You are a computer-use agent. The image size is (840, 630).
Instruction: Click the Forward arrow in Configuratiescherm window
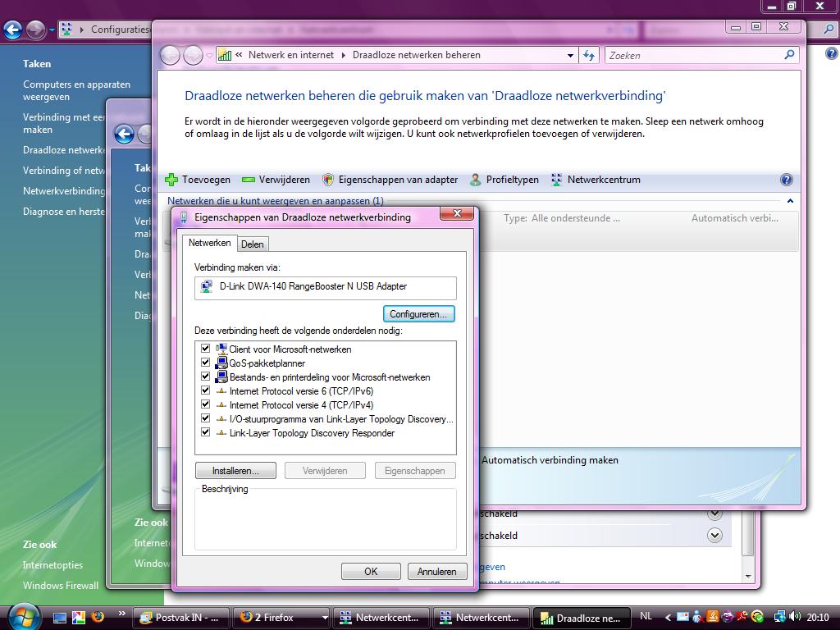[x=35, y=30]
